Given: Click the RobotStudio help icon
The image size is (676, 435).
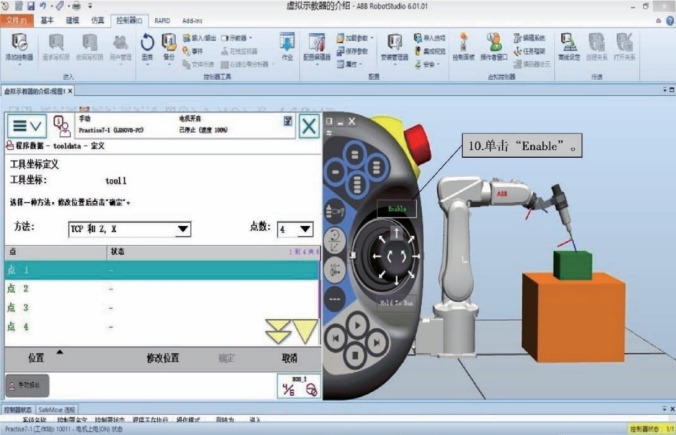Looking at the screenshot, I should click(670, 20).
